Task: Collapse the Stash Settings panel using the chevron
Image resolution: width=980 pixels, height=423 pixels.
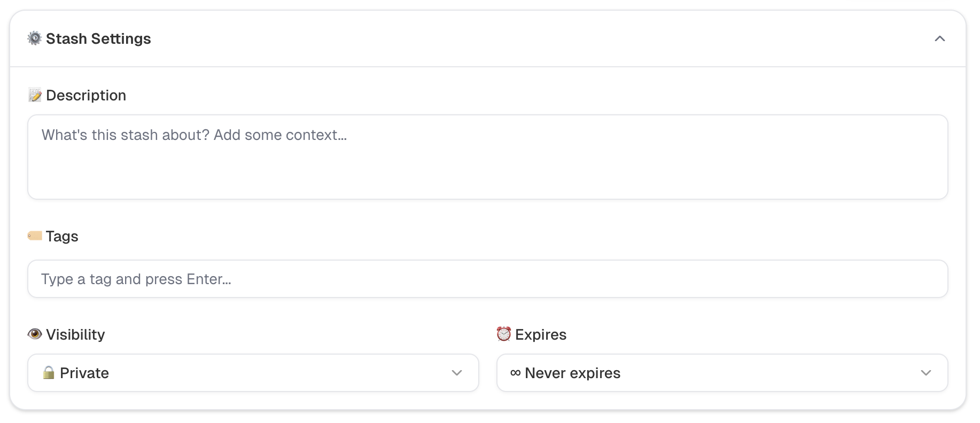Action: tap(939, 38)
